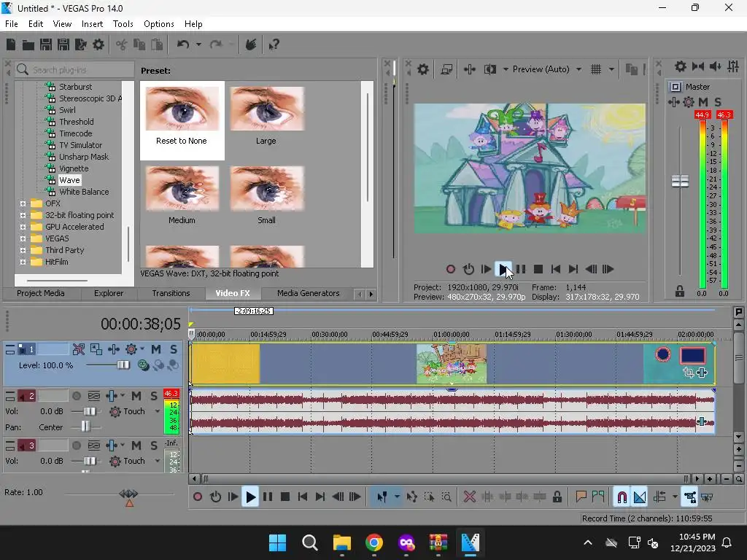This screenshot has height=560, width=747.
Task: Switch to the Media Generators tab
Action: click(x=309, y=293)
